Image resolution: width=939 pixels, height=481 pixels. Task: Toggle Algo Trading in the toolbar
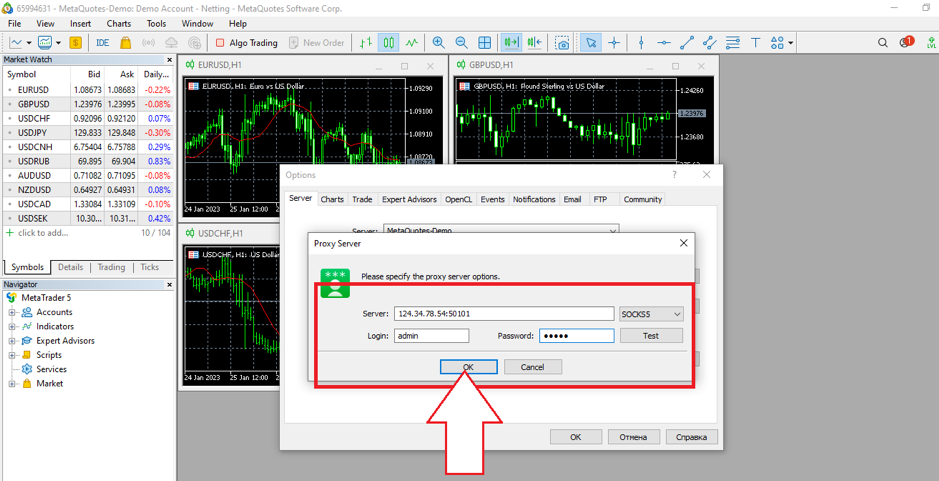247,43
